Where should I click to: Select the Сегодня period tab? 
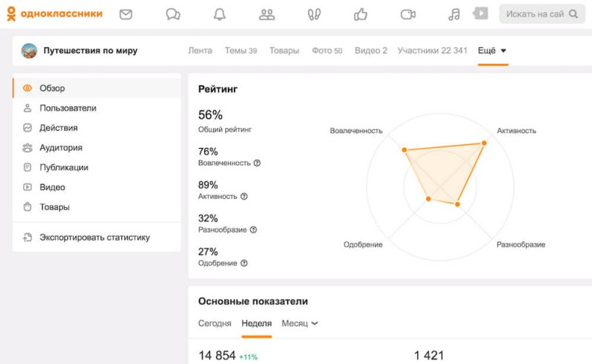click(x=215, y=323)
